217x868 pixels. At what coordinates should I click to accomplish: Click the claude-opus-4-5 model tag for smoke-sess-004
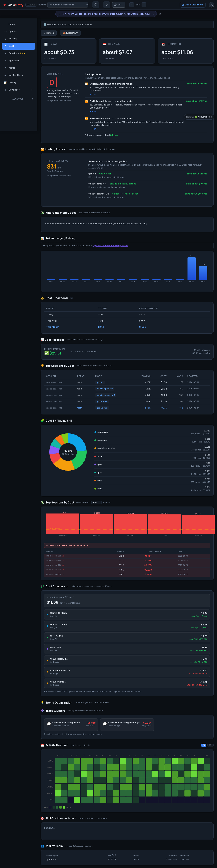point(105,389)
